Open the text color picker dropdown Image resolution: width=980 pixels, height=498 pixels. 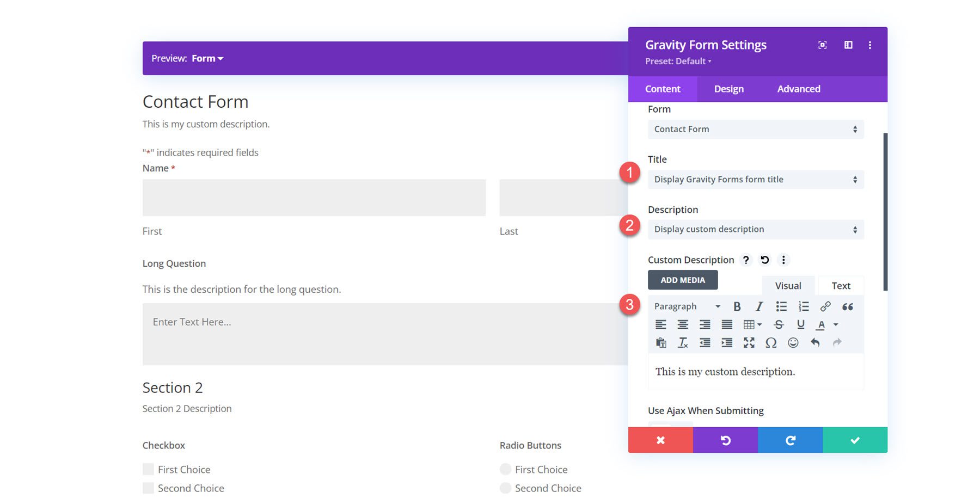click(835, 324)
